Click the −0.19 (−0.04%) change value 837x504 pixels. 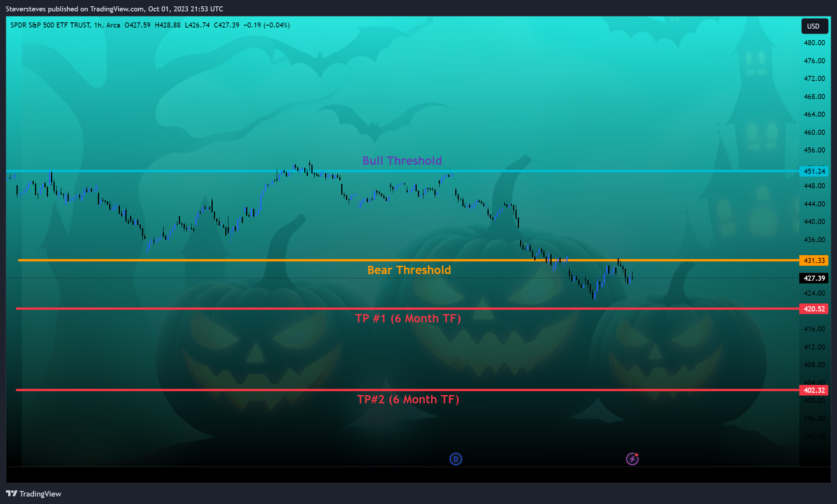pyautogui.click(x=267, y=25)
